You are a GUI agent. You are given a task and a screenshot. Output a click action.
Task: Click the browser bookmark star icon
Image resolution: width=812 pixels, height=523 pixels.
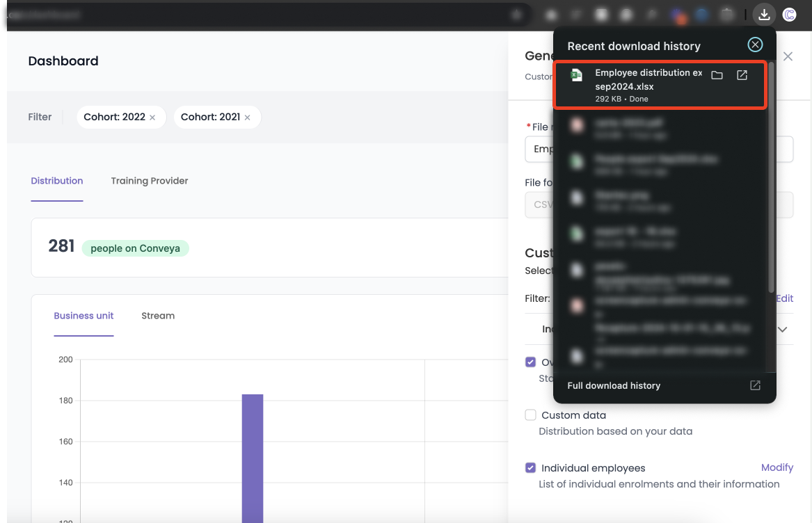[516, 15]
